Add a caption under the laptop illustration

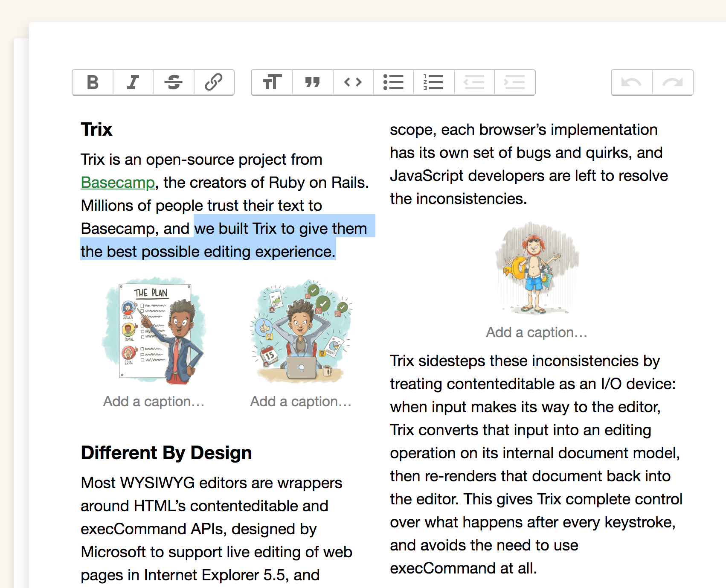click(x=300, y=401)
